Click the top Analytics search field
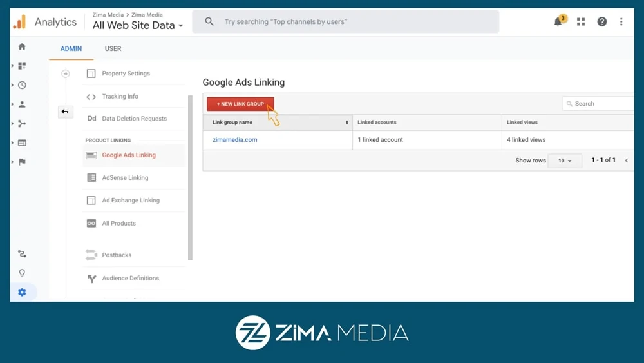The image size is (644, 363). (x=346, y=22)
